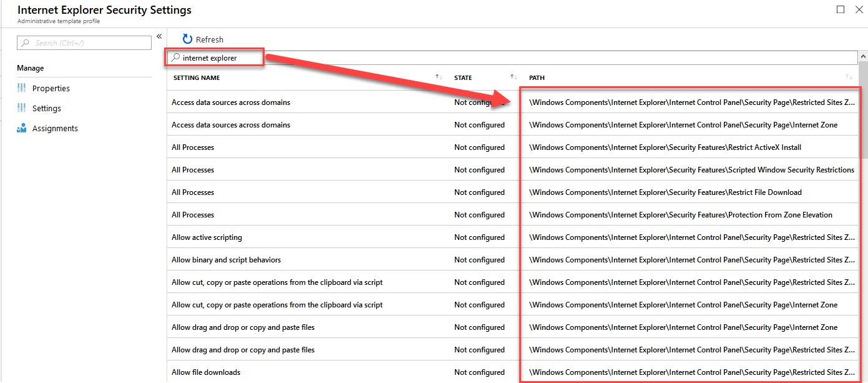Image resolution: width=868 pixels, height=383 pixels.
Task: Maximize the Internet Explorer Security Settings blade
Action: [x=841, y=9]
